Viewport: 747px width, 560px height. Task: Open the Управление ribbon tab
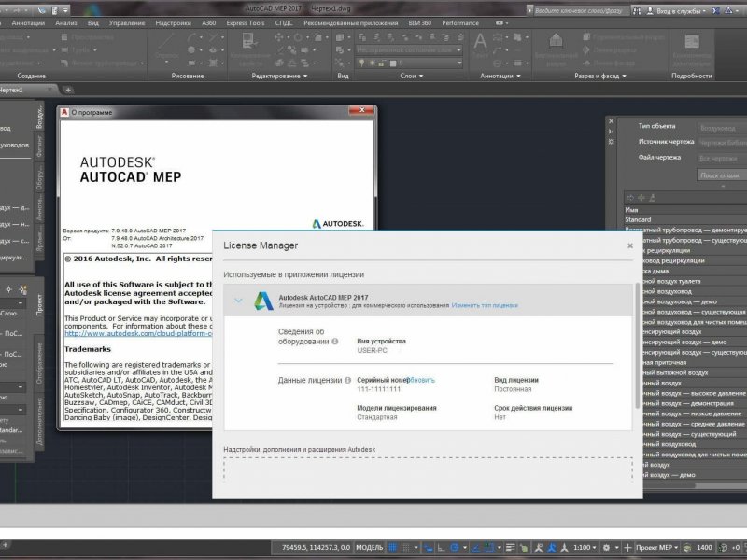(127, 22)
